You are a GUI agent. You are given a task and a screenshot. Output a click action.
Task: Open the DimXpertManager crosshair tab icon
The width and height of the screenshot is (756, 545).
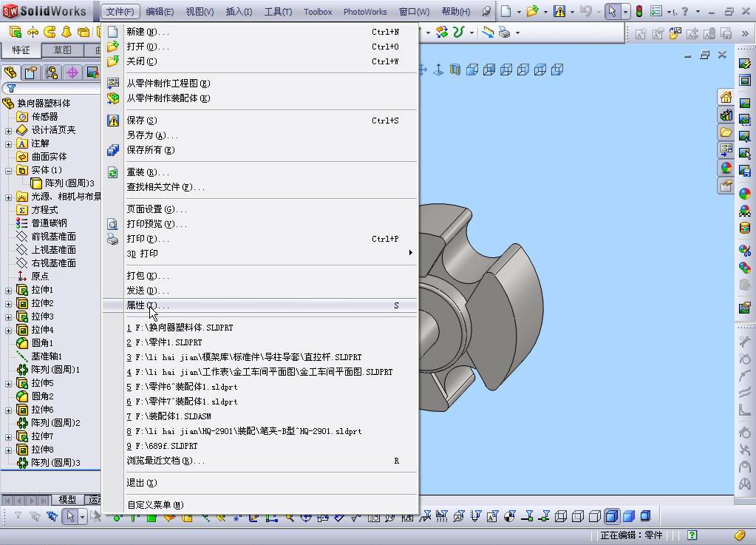[72, 72]
